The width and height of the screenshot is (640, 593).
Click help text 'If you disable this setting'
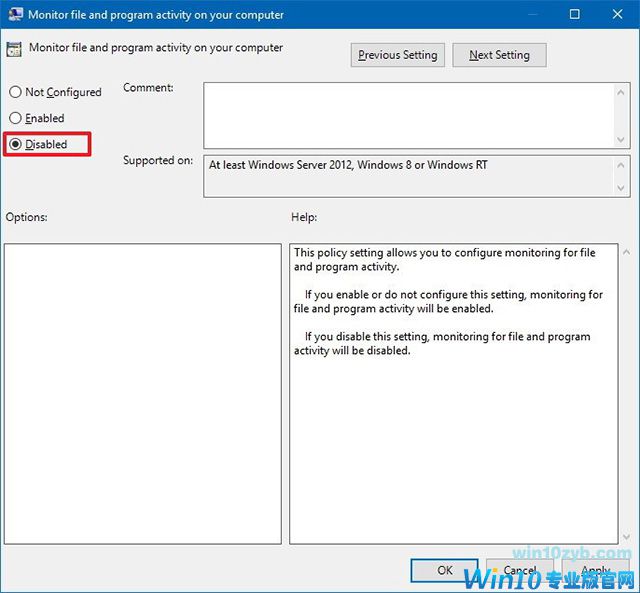coord(367,337)
